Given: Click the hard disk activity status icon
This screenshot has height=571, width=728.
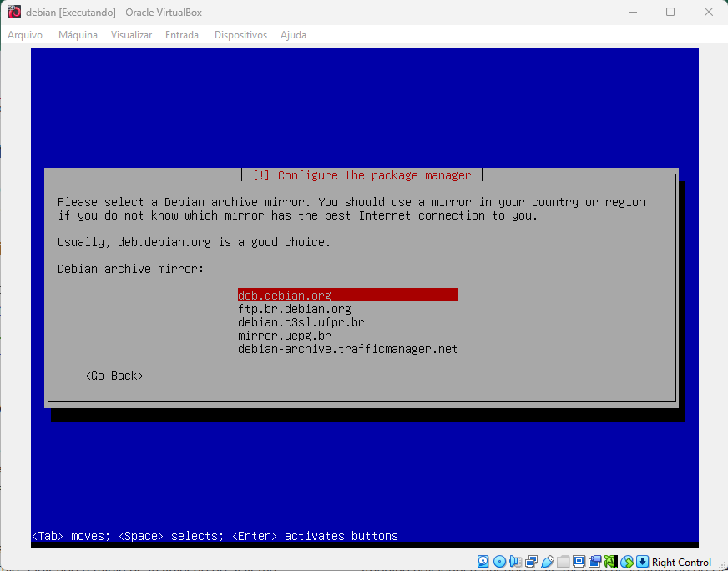Looking at the screenshot, I should [483, 562].
